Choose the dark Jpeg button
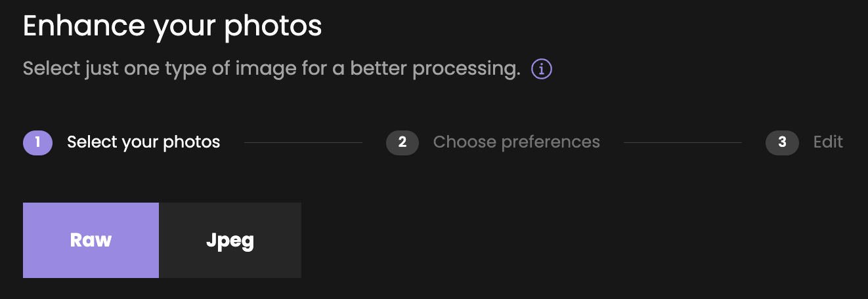 (x=230, y=240)
